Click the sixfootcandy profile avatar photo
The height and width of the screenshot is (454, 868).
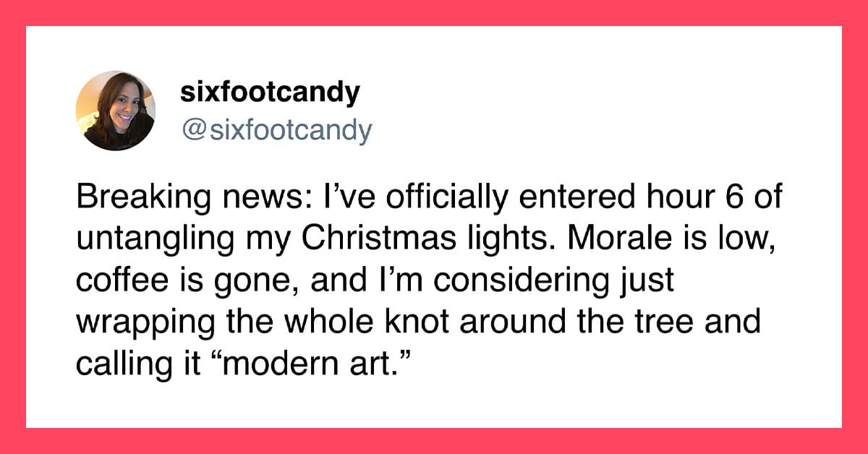[x=115, y=111]
